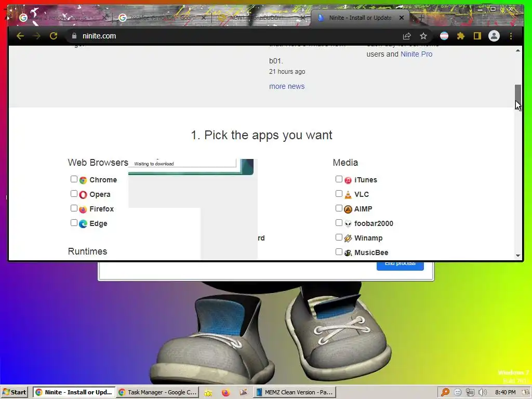Click the MusicBee app icon

click(x=348, y=253)
